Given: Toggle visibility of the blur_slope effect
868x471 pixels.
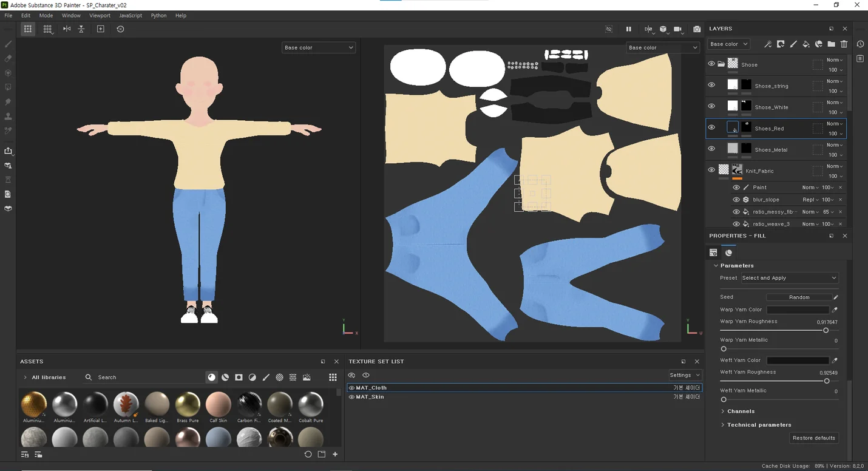Looking at the screenshot, I should click(736, 200).
